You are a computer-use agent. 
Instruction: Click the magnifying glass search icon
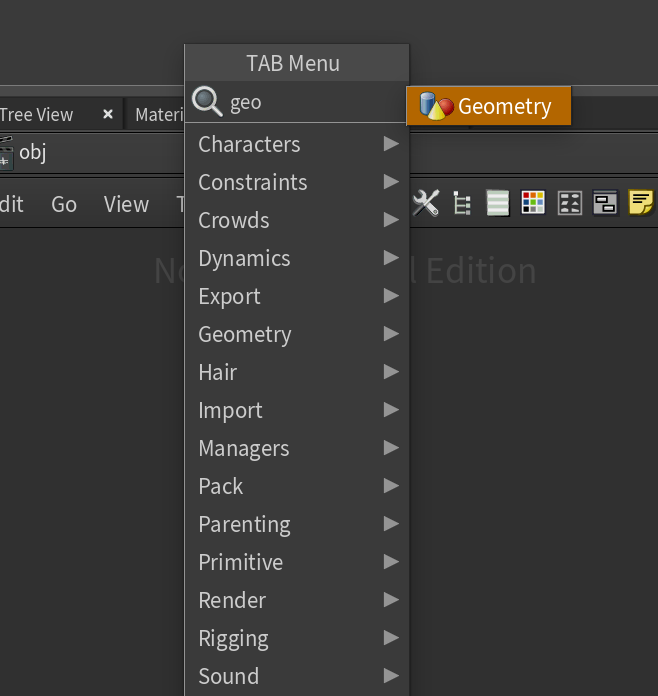pos(207,102)
